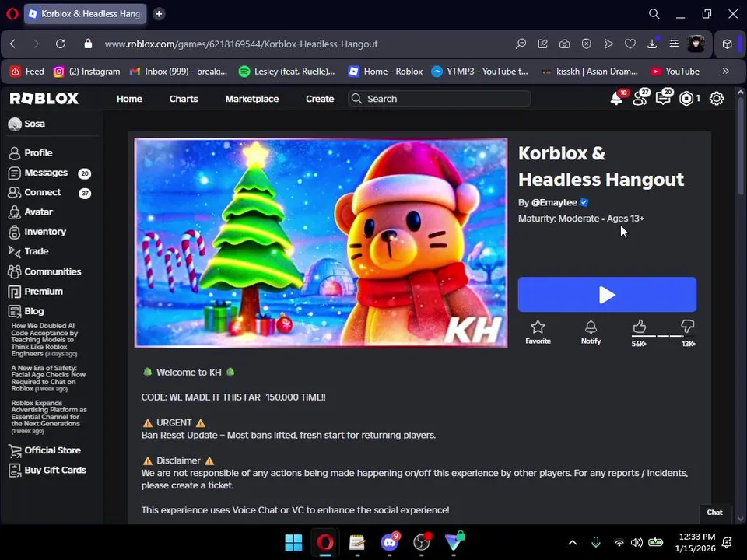Go back to the previous page
Viewport: 747px width, 560px height.
[x=13, y=44]
